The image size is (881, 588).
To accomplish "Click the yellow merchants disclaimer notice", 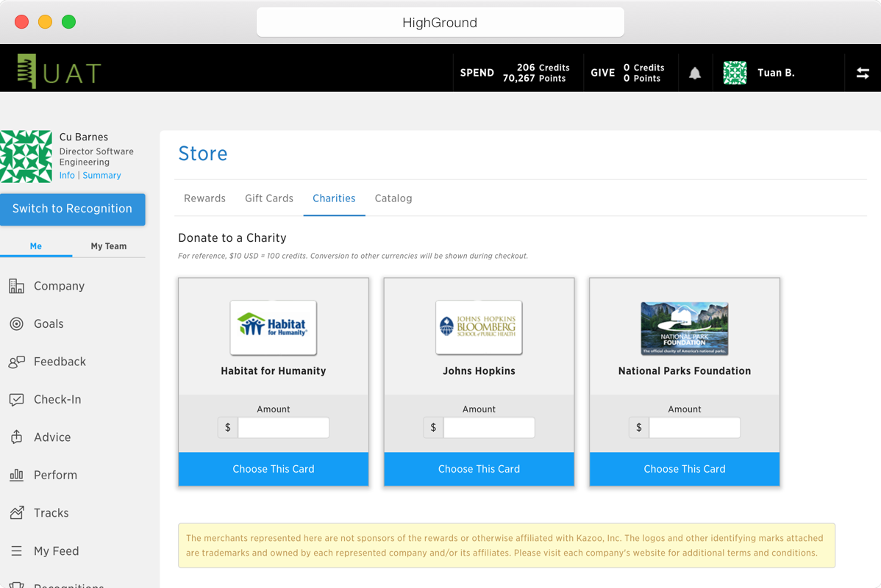I will pos(506,545).
